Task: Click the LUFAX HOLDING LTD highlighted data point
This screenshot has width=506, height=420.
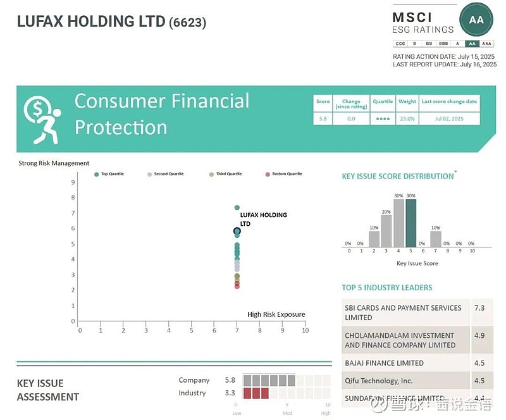Action: click(237, 232)
